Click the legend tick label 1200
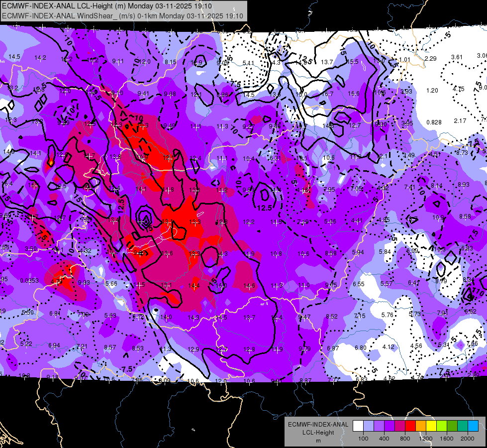The height and width of the screenshot is (448, 487). coord(425,439)
